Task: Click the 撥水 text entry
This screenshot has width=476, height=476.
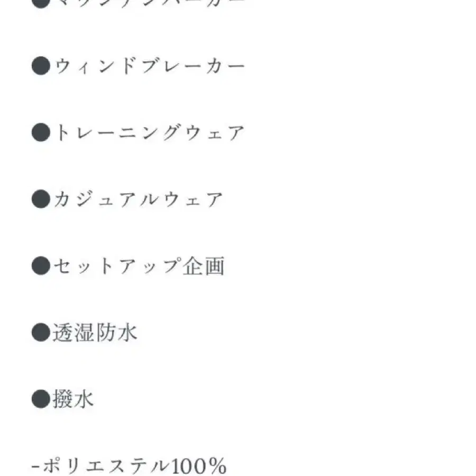Action: tap(73, 399)
